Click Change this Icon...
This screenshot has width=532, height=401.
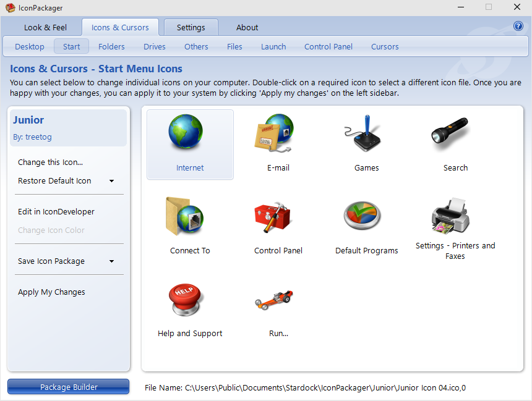point(50,163)
